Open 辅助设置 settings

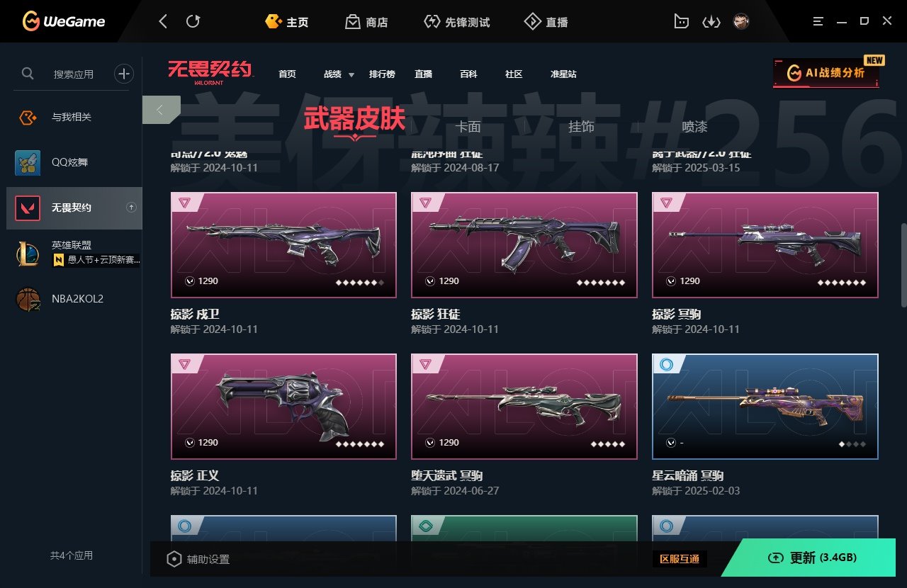198,559
